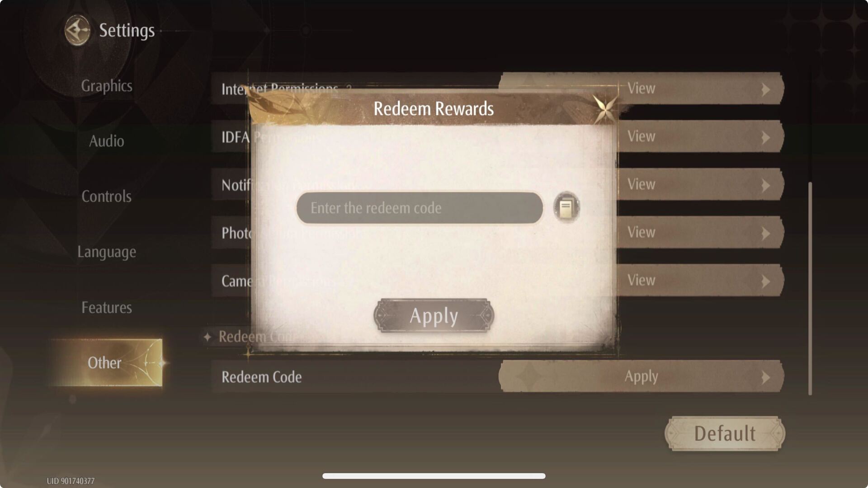Expand the Features settings section
Viewport: 868px width, 488px height.
tap(106, 307)
